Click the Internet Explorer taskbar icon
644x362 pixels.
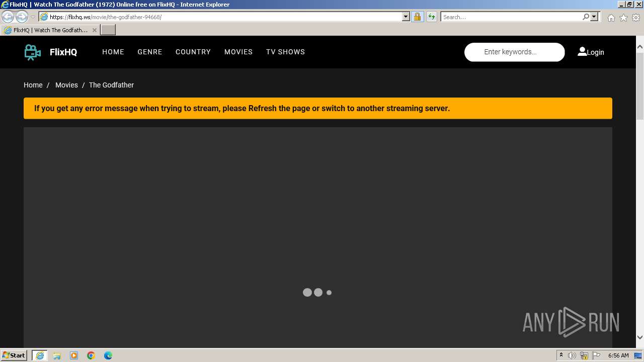[40, 355]
